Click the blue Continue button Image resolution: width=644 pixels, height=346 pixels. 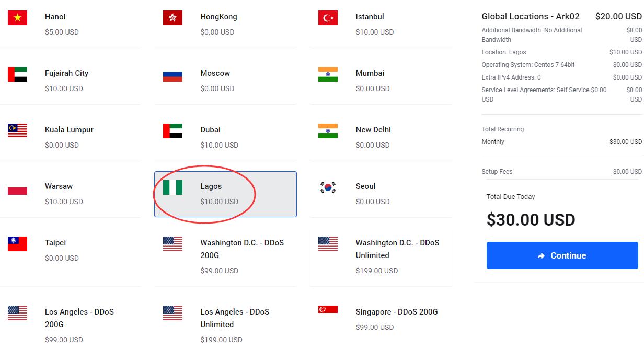click(562, 255)
